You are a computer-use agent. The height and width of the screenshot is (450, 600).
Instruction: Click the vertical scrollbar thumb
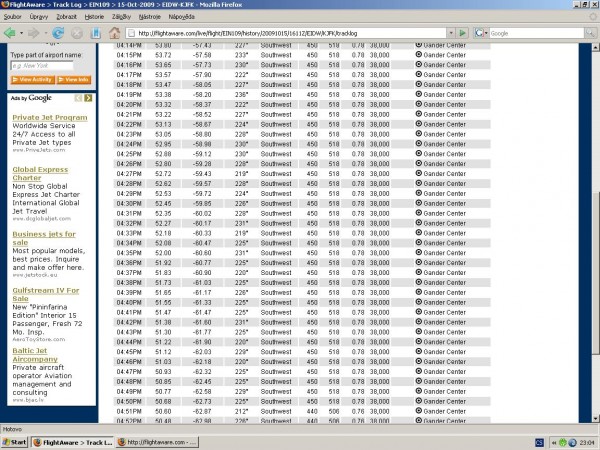(595, 272)
